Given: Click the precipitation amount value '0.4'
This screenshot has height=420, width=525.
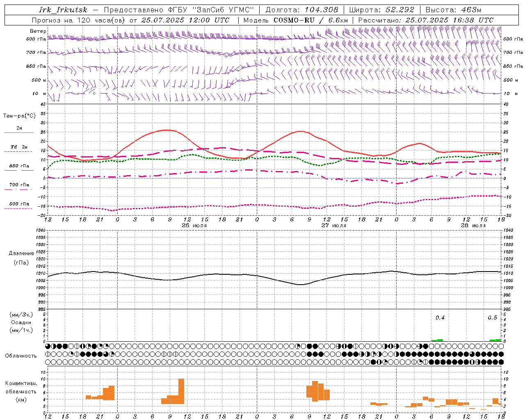Looking at the screenshot, I should [x=440, y=318].
